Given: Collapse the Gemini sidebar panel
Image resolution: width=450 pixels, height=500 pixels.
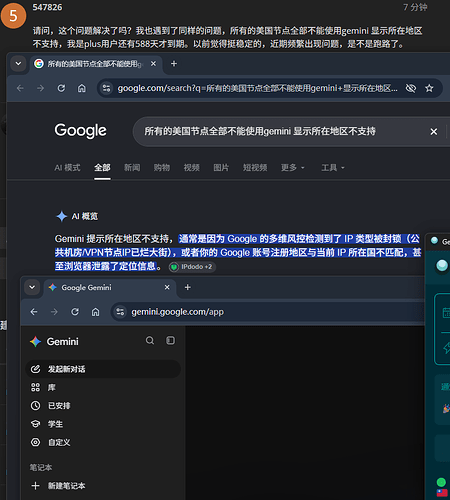Looking at the screenshot, I should (171, 340).
